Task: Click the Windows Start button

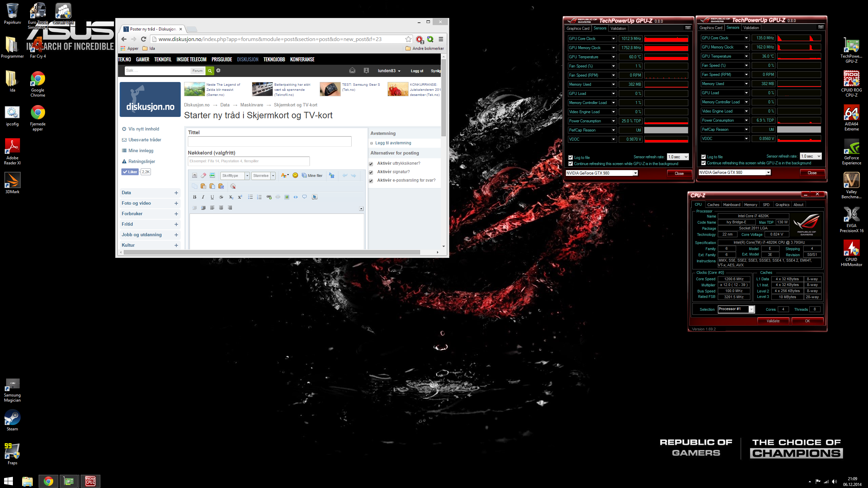Action: coord(8,481)
